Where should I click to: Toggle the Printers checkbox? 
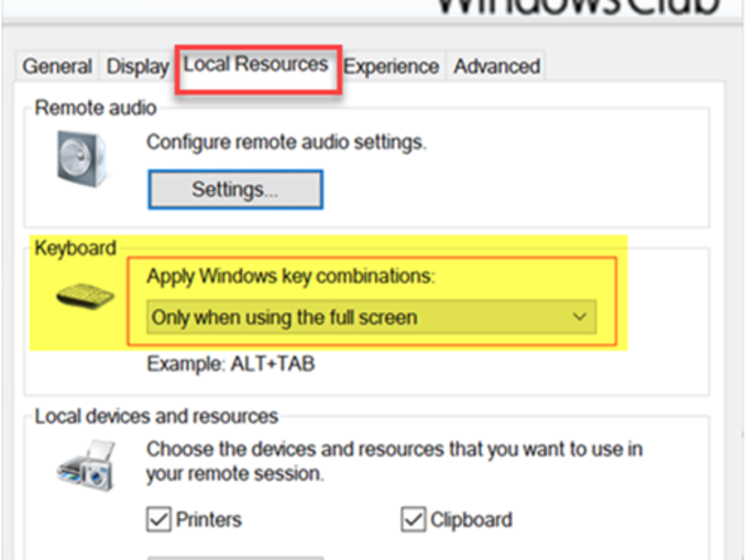(158, 520)
